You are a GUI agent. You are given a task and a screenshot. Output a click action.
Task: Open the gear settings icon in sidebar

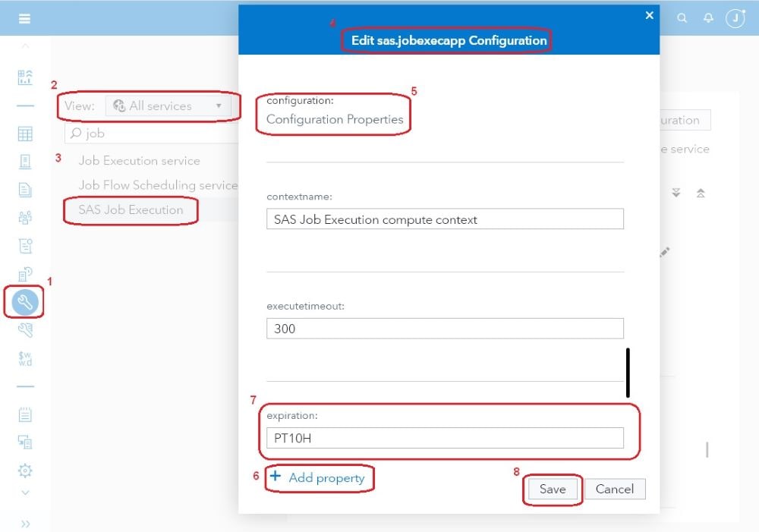pos(25,471)
